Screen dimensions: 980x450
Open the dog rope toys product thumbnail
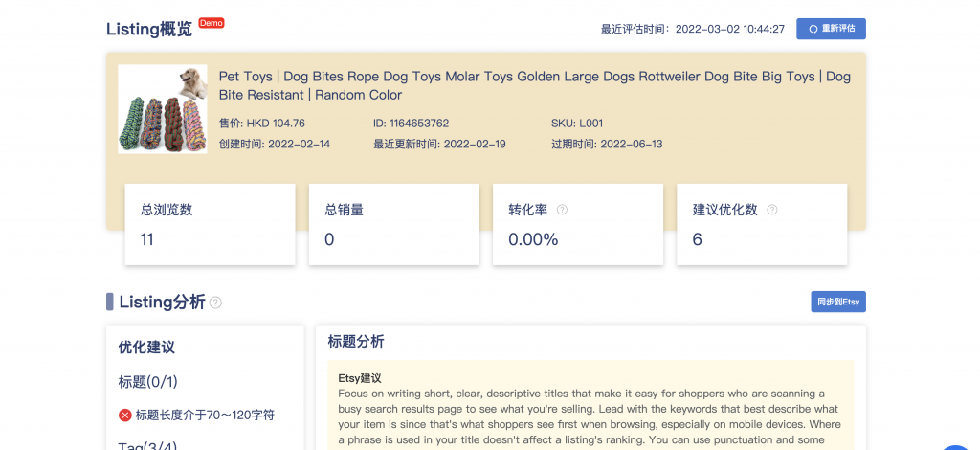point(165,109)
